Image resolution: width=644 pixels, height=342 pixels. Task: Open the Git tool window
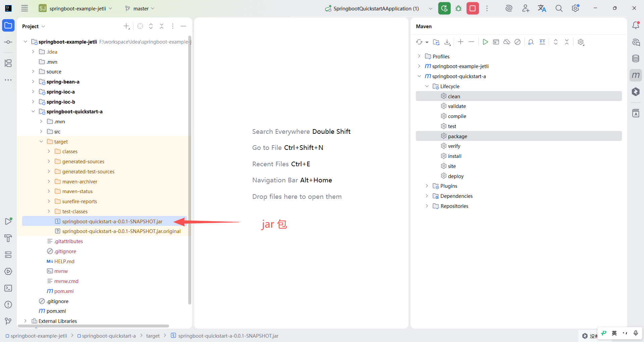[x=8, y=321]
